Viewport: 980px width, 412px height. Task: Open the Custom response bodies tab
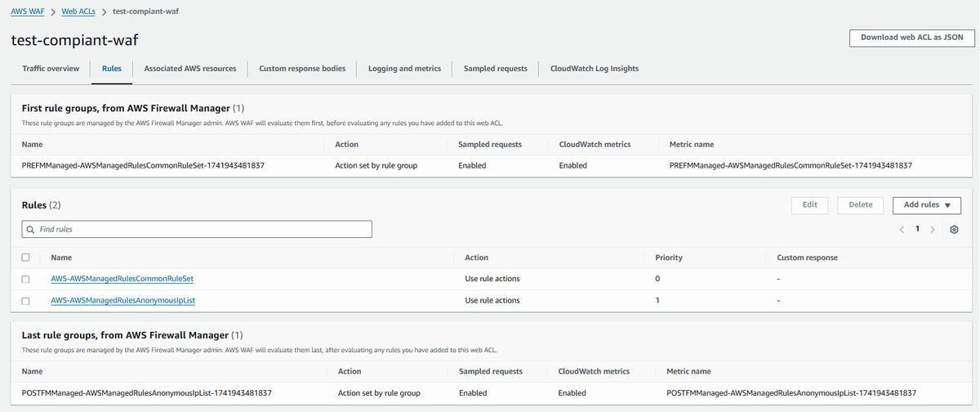coord(302,69)
